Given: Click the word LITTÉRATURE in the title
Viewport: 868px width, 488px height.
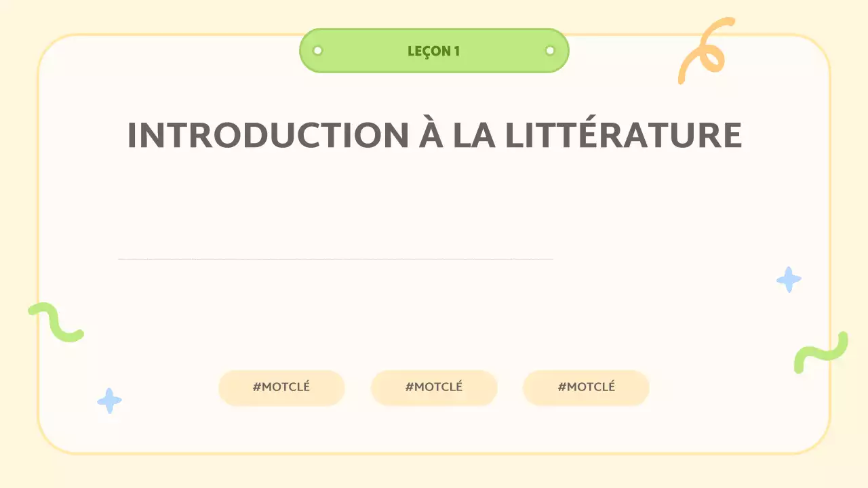Looking at the screenshot, I should click(x=623, y=136).
